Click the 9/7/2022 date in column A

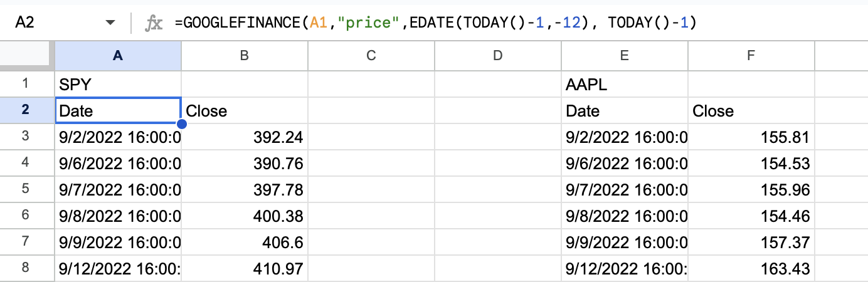[x=118, y=189]
